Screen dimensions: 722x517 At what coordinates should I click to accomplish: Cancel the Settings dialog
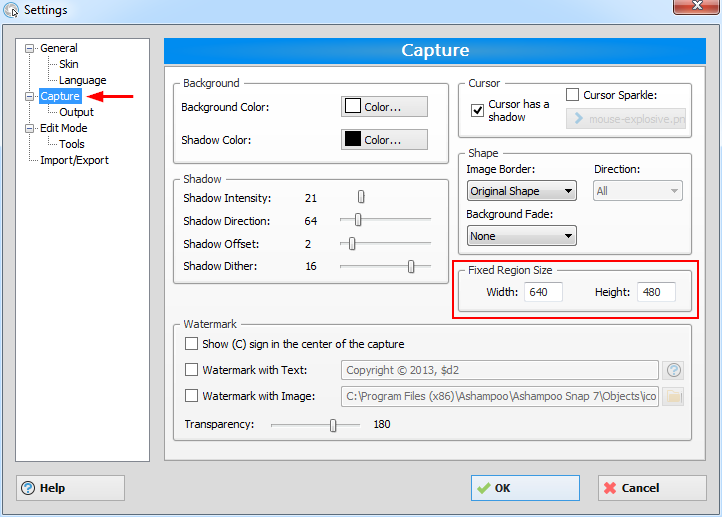[652, 488]
